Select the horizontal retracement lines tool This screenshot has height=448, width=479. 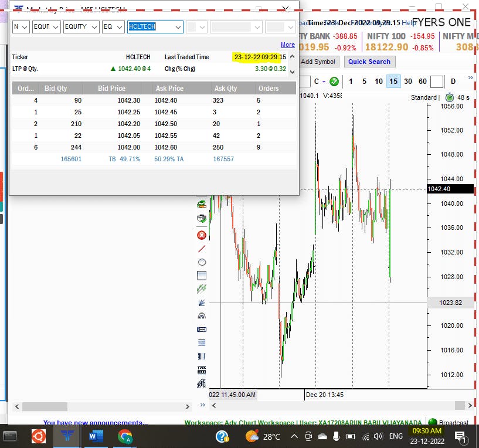202,342
